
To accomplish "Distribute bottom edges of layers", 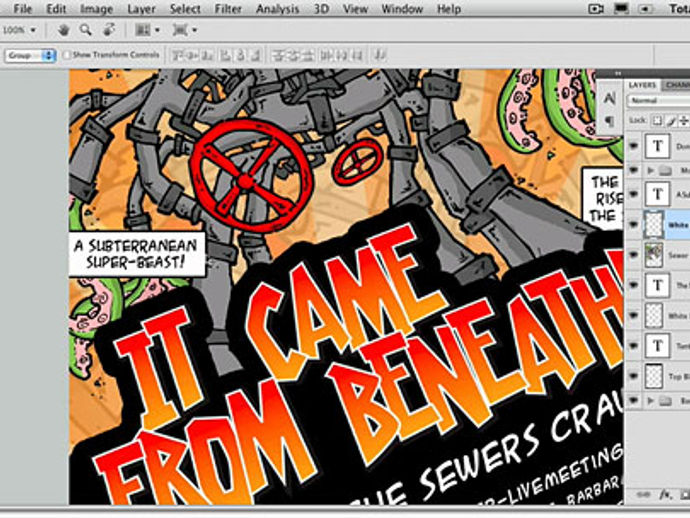I will click(x=308, y=55).
